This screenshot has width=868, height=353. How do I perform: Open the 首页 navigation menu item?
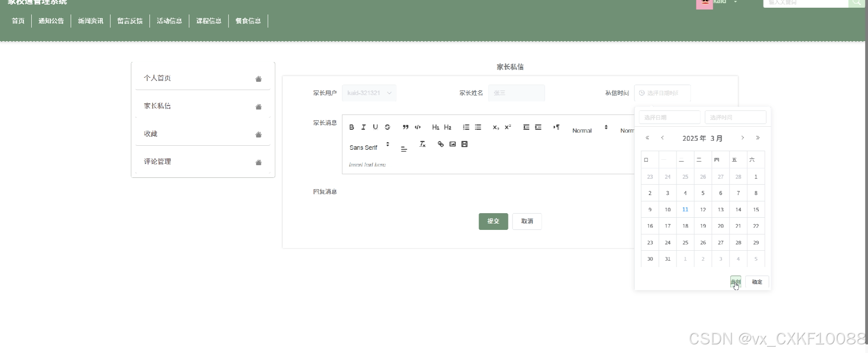pos(18,21)
